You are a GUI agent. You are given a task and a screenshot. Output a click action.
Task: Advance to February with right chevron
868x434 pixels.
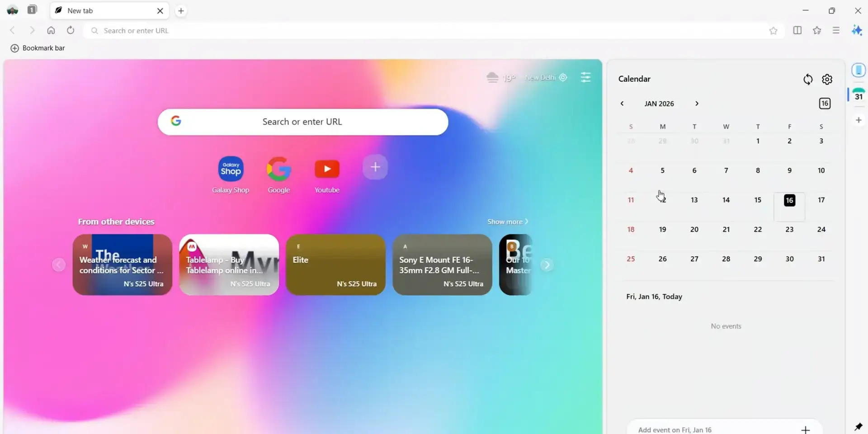click(x=697, y=103)
